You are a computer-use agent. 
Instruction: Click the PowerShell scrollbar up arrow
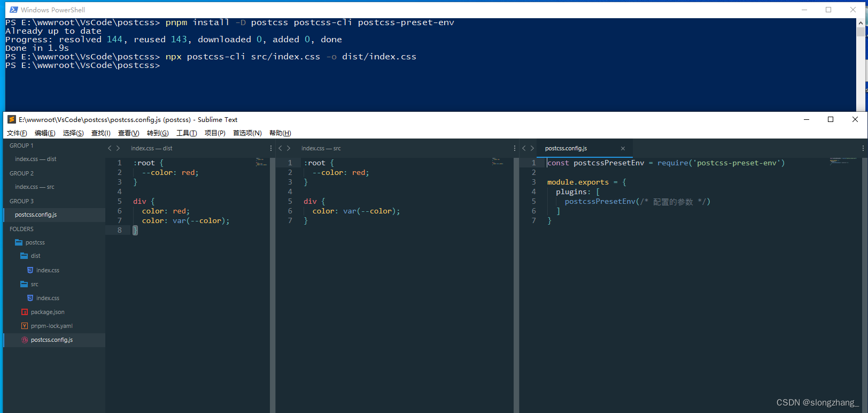(861, 22)
